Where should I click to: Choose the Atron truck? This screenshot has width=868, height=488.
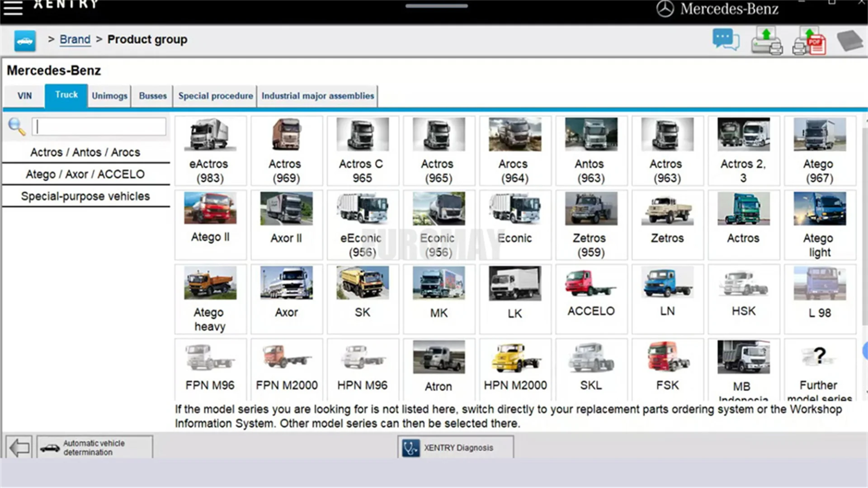[x=439, y=369]
